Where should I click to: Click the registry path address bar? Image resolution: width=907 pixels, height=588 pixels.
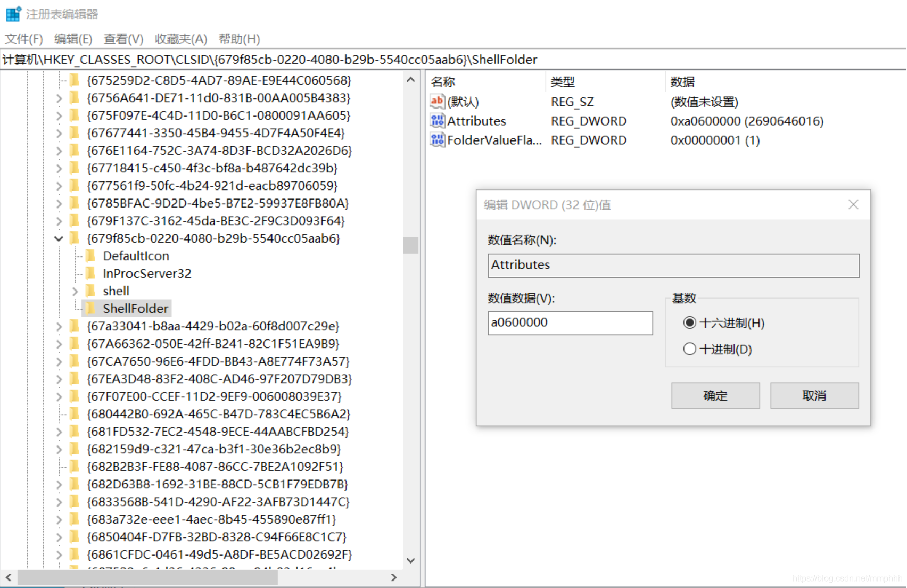453,59
